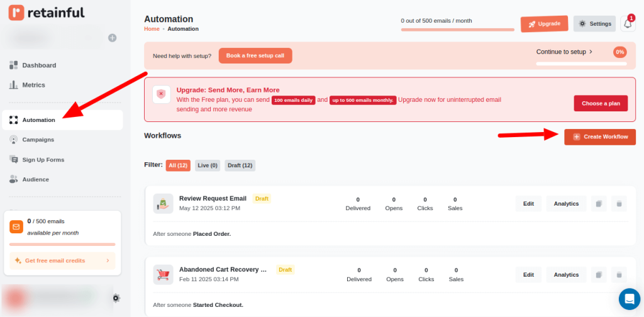Click the Home breadcrumb link
The height and width of the screenshot is (317, 644).
click(x=152, y=29)
